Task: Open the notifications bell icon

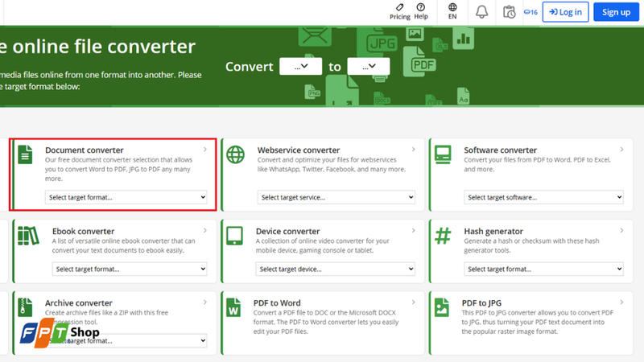Action: [481, 12]
